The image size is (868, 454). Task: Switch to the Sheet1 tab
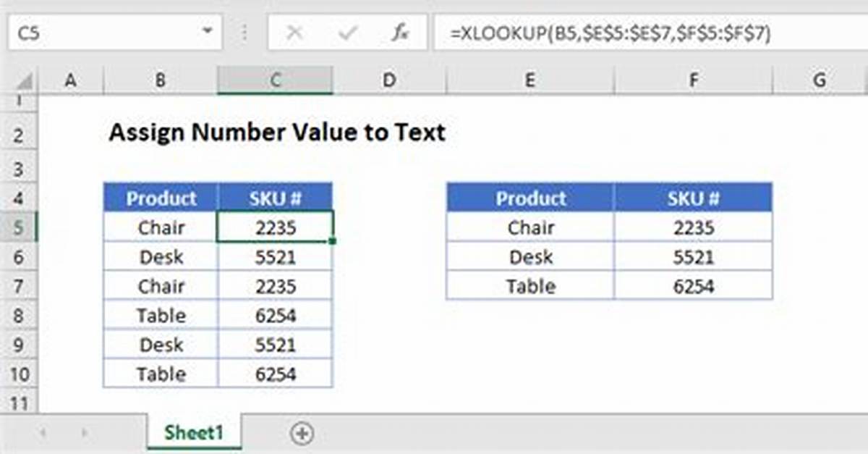[x=194, y=433]
